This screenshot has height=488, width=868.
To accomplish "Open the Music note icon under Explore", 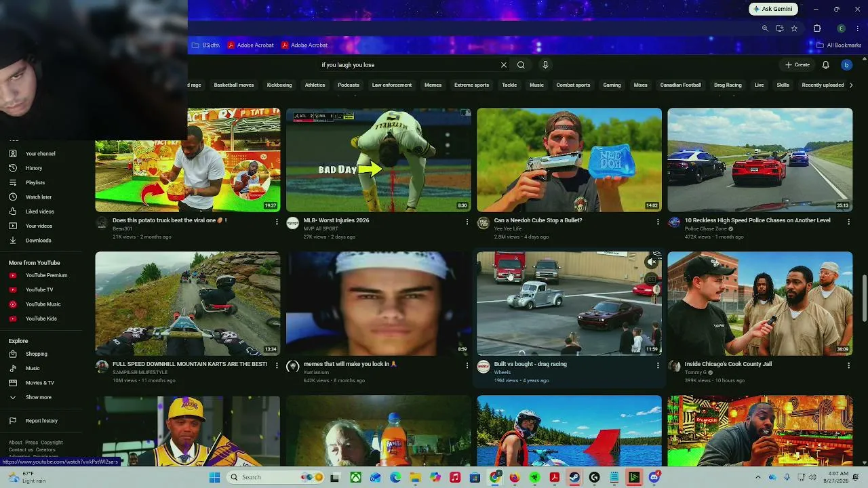I will (x=12, y=368).
